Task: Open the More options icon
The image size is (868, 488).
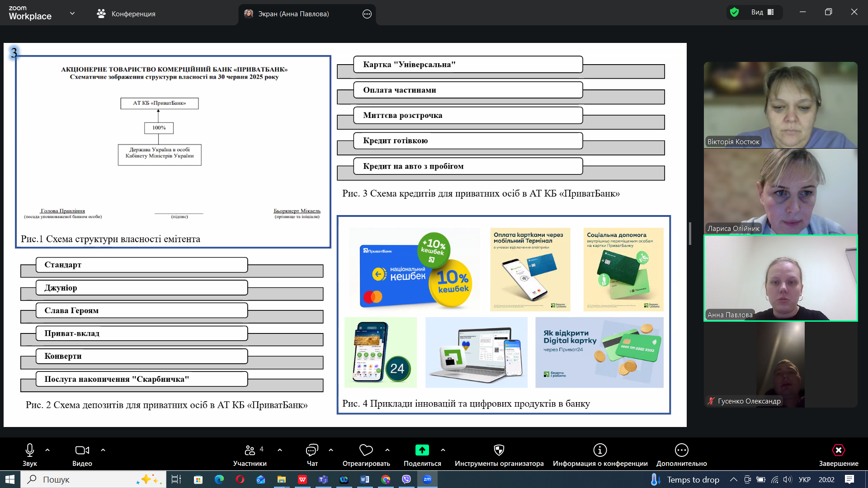Action: point(681,450)
